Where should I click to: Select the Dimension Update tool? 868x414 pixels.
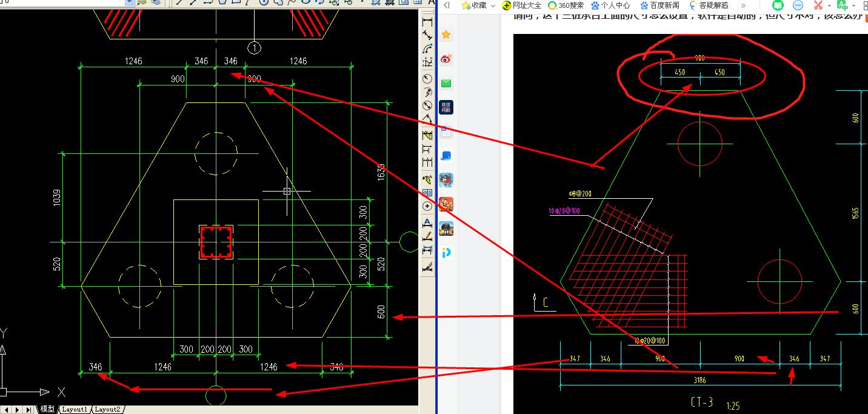427,249
